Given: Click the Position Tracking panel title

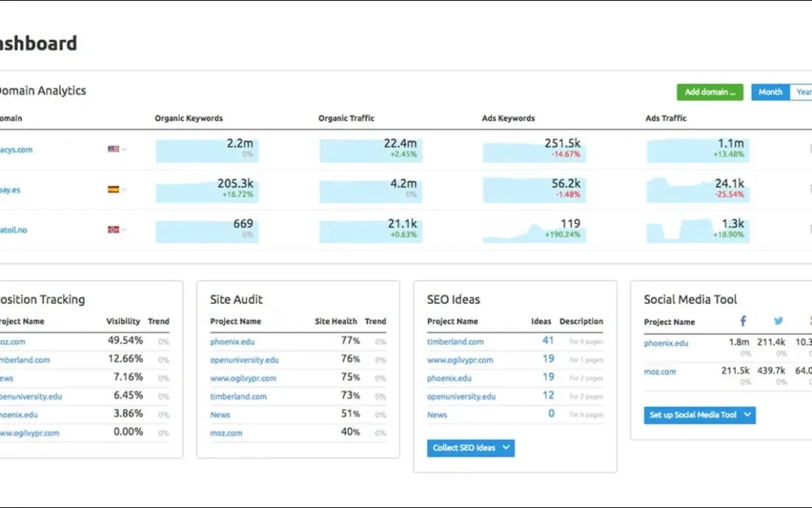Looking at the screenshot, I should tap(42, 300).
